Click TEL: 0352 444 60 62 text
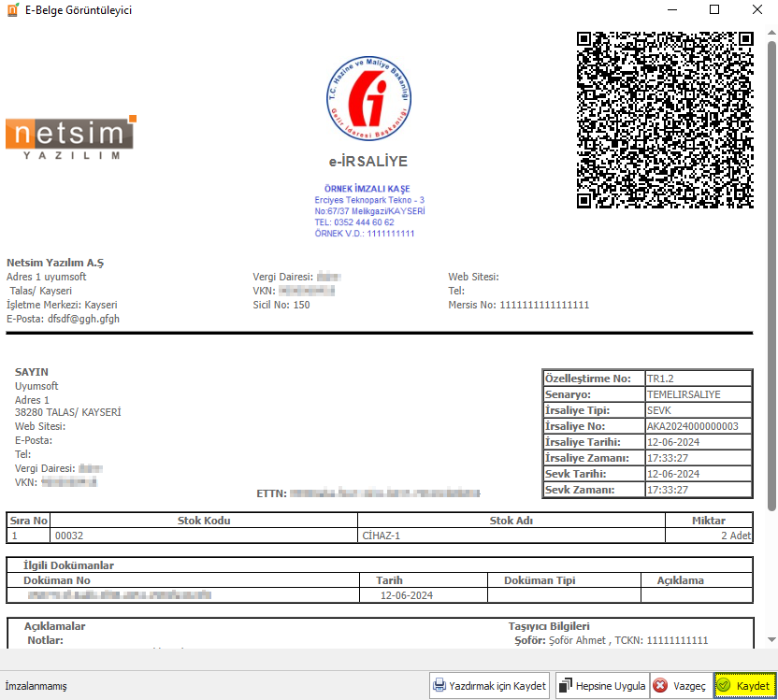Screen dimensions: 778x700 [x=354, y=222]
